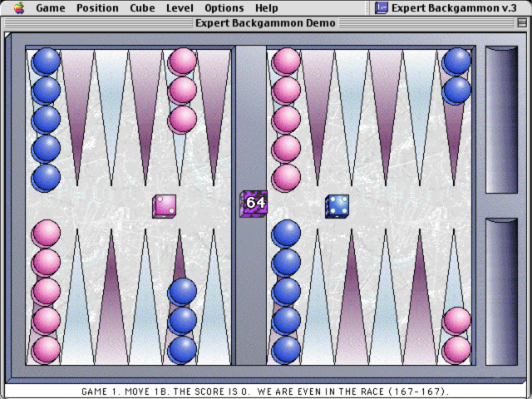Click the bottommost pink checker in bottom-left stack
The height and width of the screenshot is (399, 532).
click(46, 350)
